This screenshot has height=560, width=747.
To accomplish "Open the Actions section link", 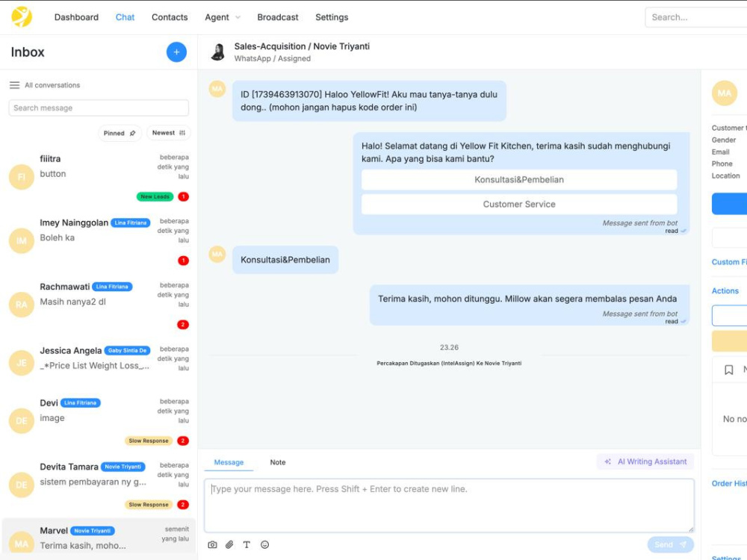I will [x=725, y=291].
